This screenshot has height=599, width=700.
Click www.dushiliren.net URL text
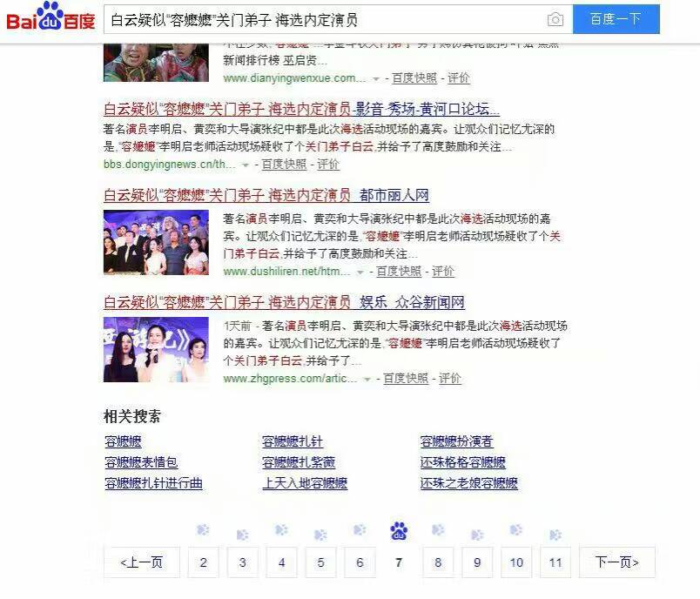click(286, 272)
